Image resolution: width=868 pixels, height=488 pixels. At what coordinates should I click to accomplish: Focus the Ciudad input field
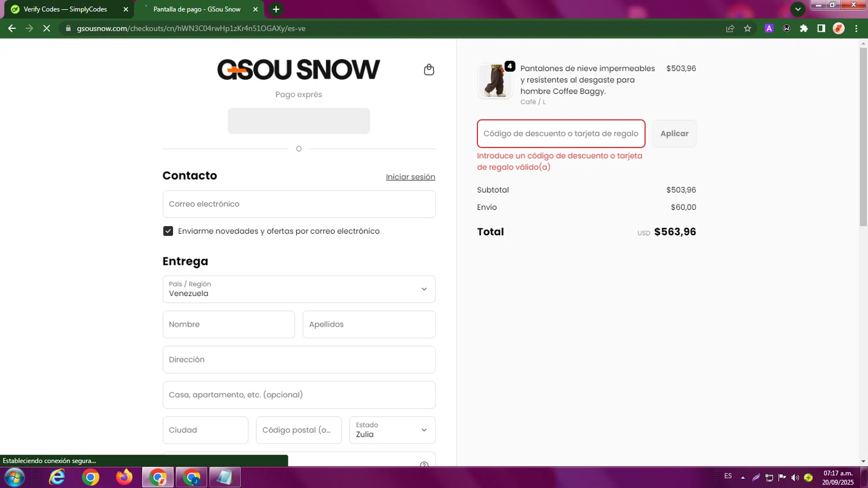[205, 430]
